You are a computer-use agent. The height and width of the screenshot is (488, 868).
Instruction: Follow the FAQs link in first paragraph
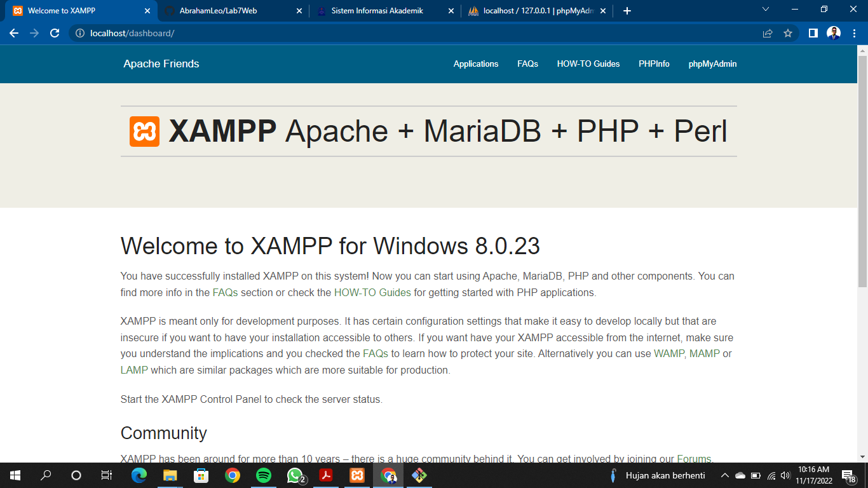point(225,293)
